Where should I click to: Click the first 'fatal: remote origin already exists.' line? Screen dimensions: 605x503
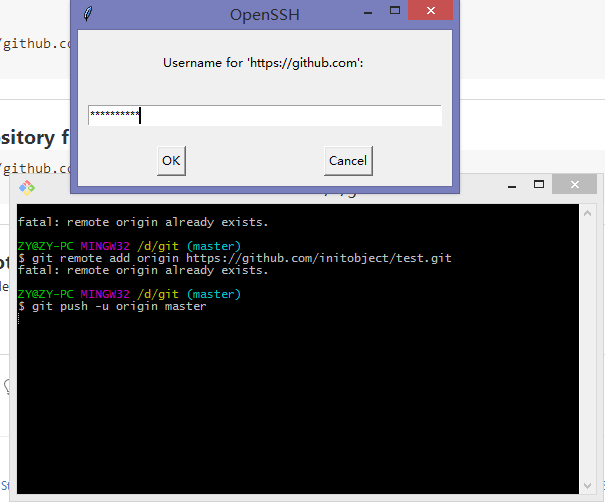coord(143,222)
